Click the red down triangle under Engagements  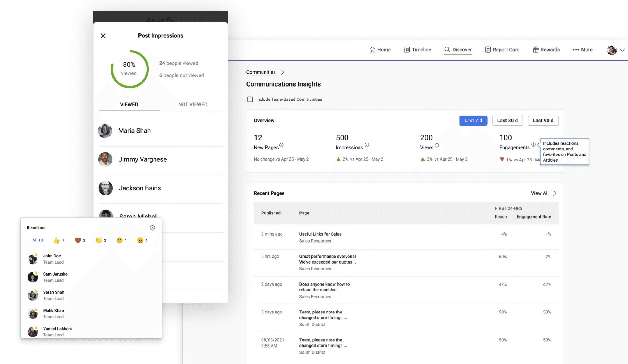502,160
